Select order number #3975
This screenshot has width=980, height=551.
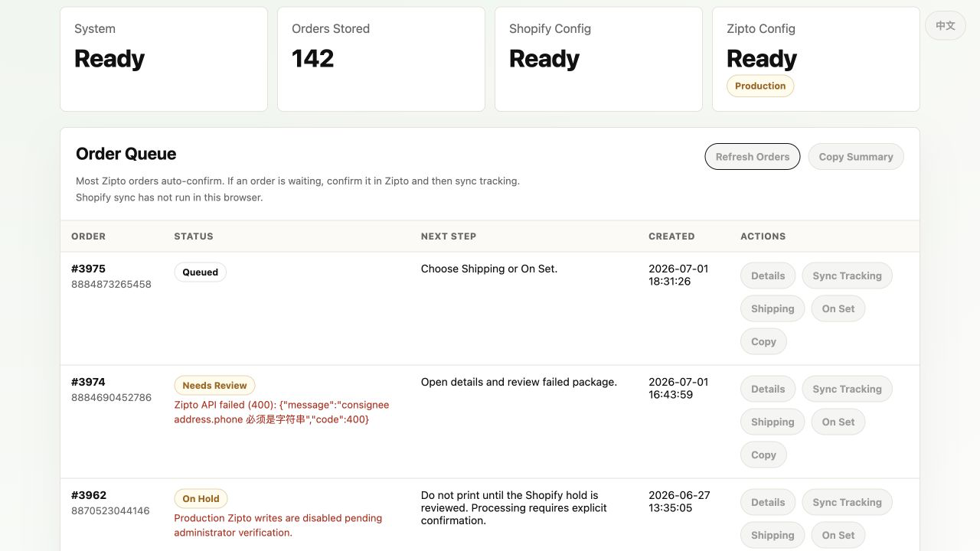pyautogui.click(x=88, y=269)
